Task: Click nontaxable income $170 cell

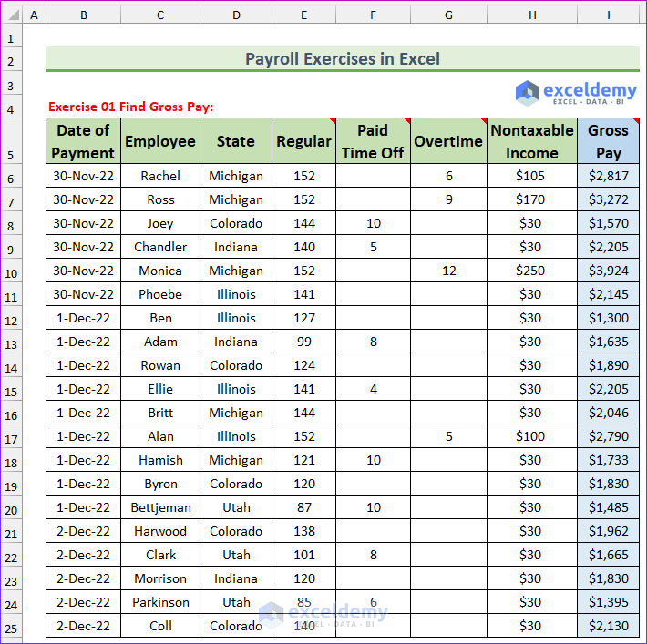Action: (532, 199)
